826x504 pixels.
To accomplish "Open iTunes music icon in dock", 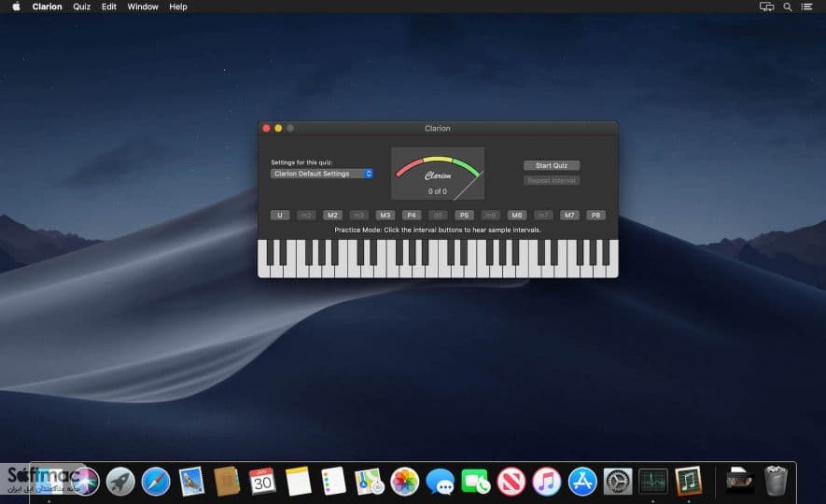I will coord(546,482).
